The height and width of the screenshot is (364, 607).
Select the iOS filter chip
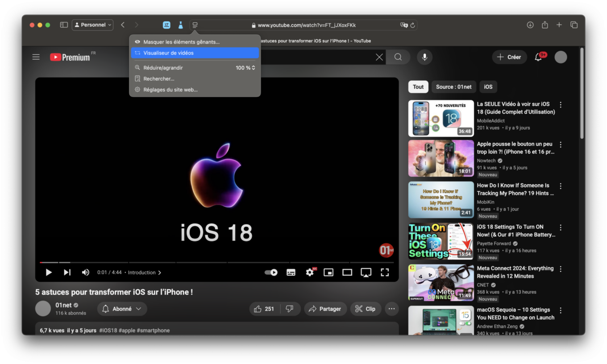[488, 87]
